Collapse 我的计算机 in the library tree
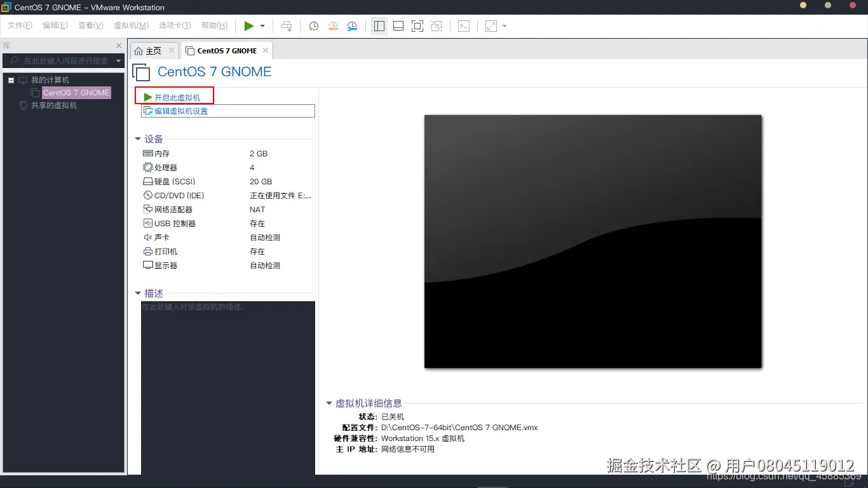 click(11, 79)
